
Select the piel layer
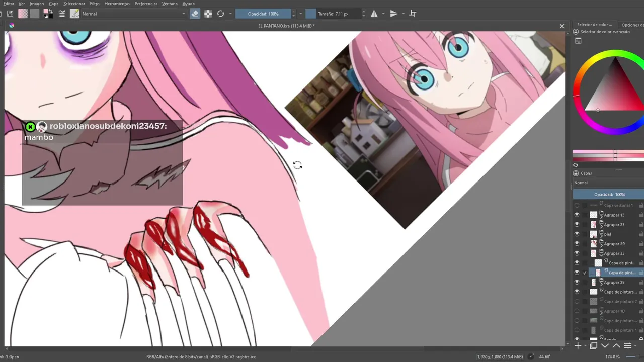pyautogui.click(x=608, y=234)
